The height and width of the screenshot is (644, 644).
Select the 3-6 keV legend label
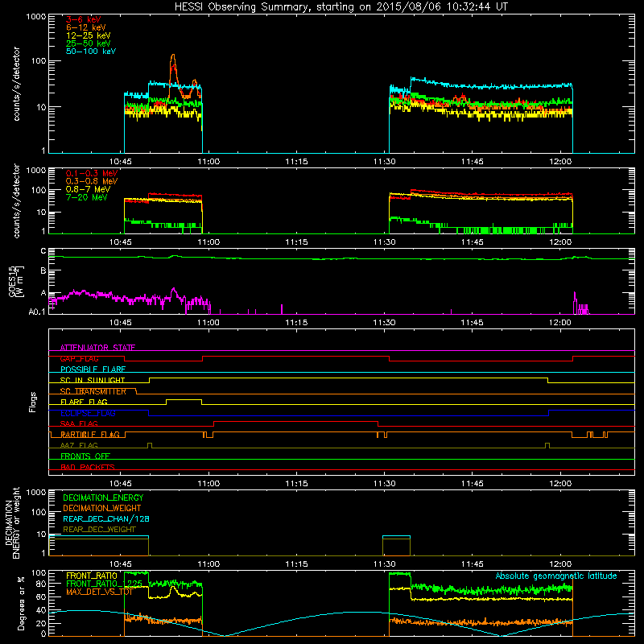(x=84, y=19)
